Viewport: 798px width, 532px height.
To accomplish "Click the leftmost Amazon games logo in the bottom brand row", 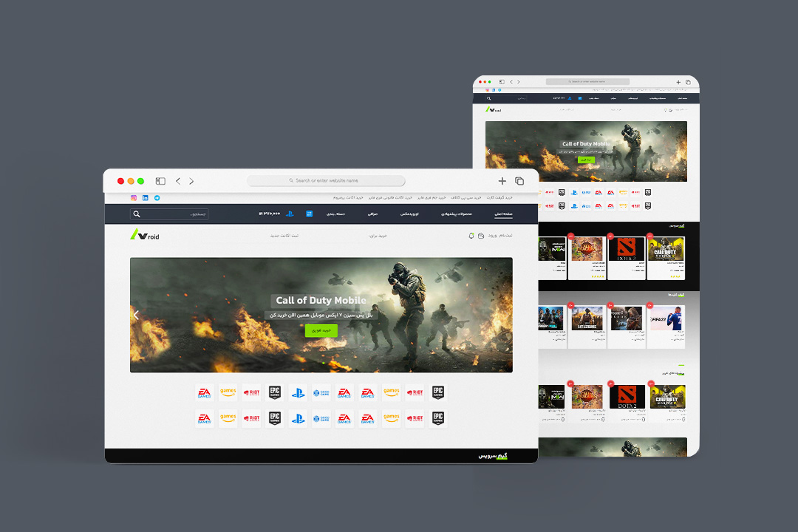I will pos(228,418).
